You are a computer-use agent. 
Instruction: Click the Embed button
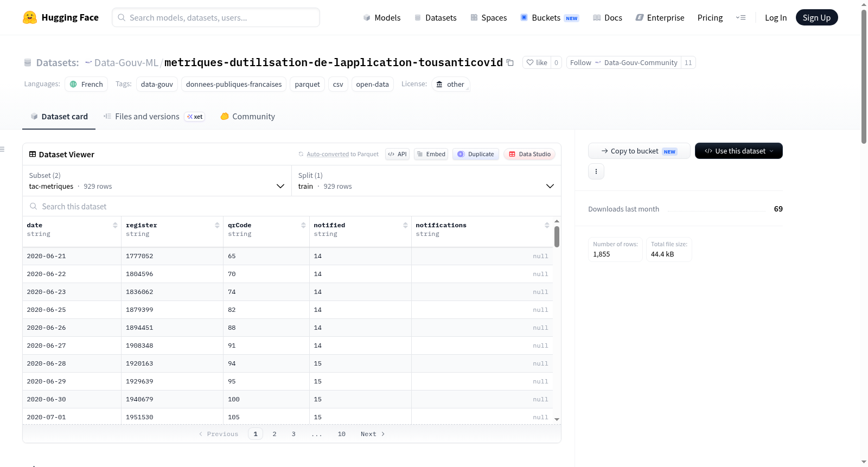[431, 154]
